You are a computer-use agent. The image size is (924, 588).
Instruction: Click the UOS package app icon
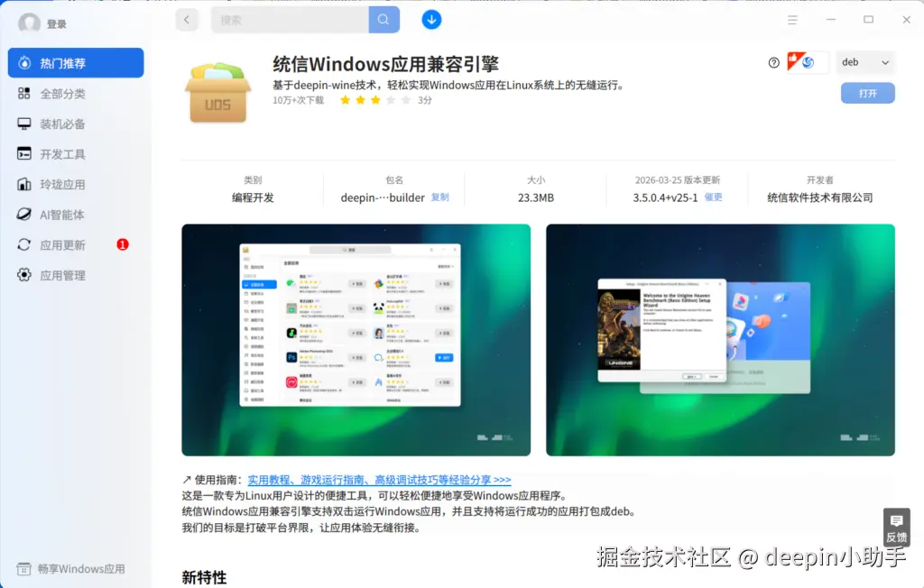[218, 93]
